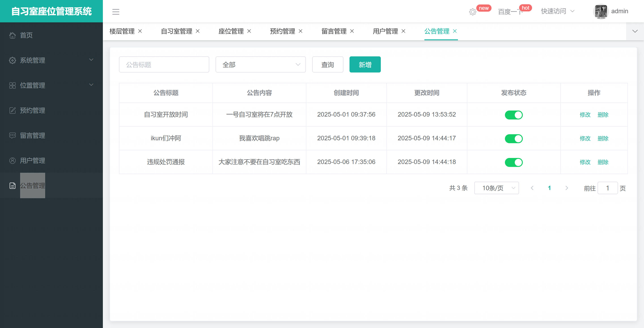Click the 新增 add button
Screen dimensions: 644x328
pos(365,65)
